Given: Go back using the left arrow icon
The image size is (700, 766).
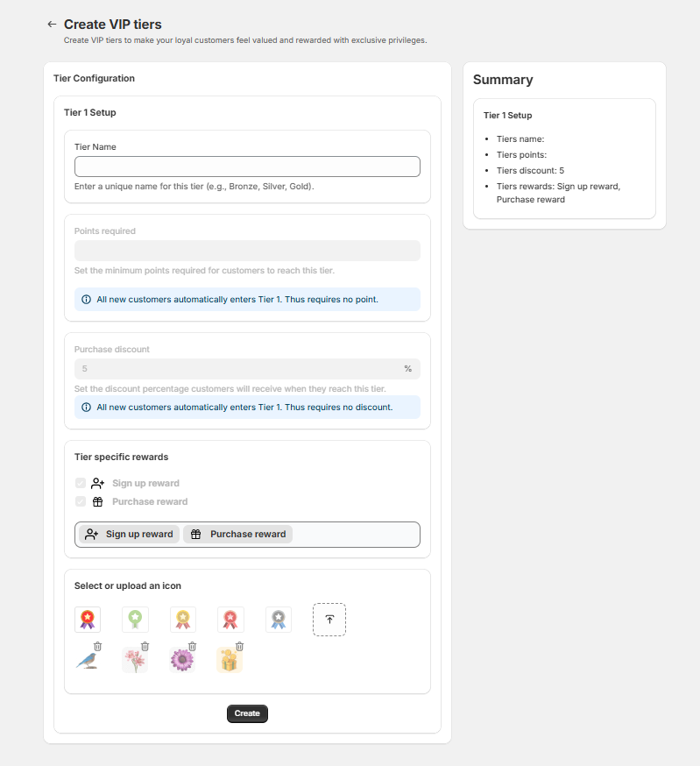Looking at the screenshot, I should point(52,25).
